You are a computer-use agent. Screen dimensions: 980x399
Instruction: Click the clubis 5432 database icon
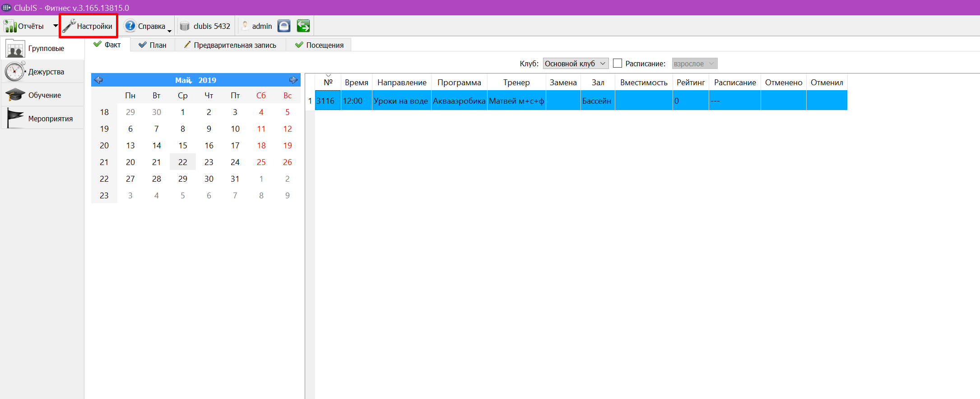pos(185,26)
